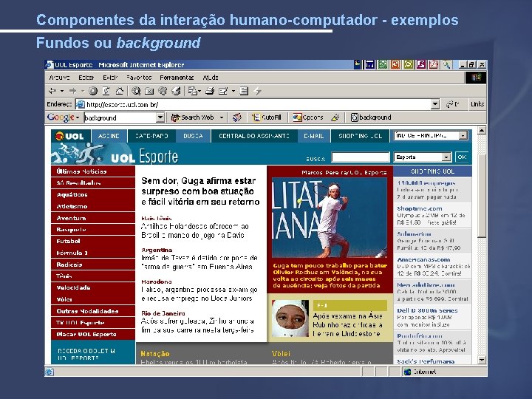The height and width of the screenshot is (399, 532).
Task: Click the Windows flag throbber icon
Action: (x=476, y=78)
